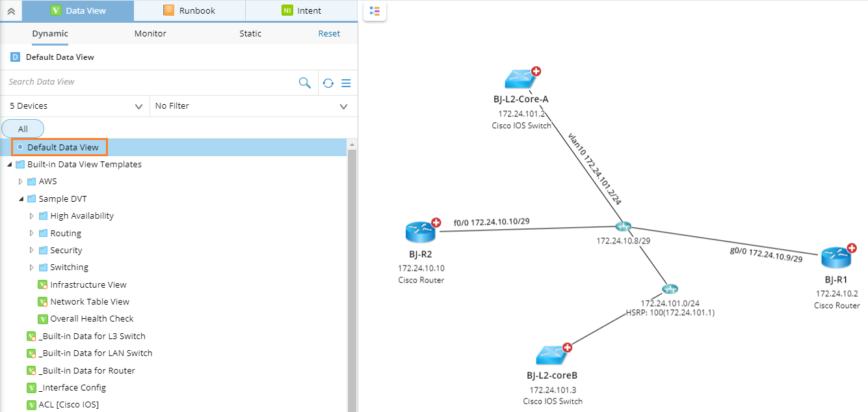Screen dimensions: 868x412
Task: Click the data view legend icon above the map
Action: [x=374, y=11]
